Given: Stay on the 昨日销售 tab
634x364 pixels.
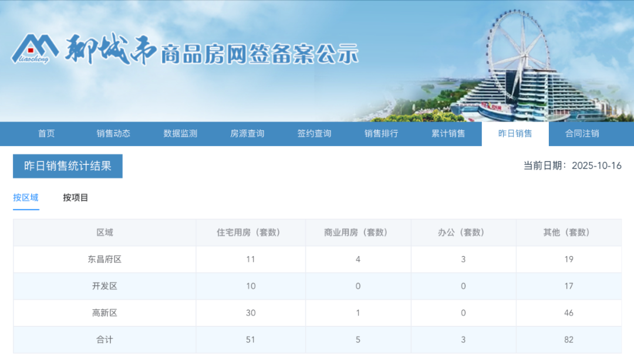Looking at the screenshot, I should [514, 133].
